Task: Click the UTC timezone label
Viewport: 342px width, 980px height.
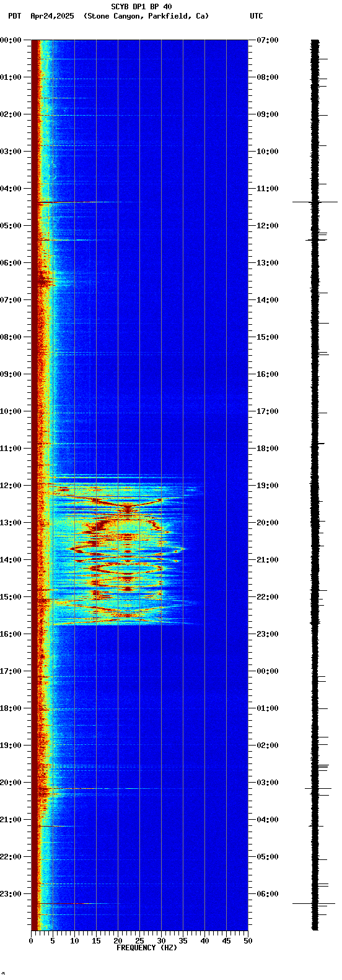Action: pyautogui.click(x=256, y=16)
